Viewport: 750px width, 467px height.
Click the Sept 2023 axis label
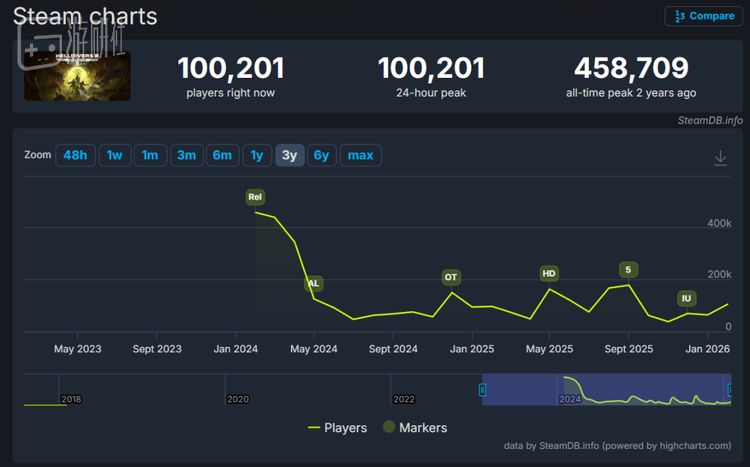(x=157, y=349)
